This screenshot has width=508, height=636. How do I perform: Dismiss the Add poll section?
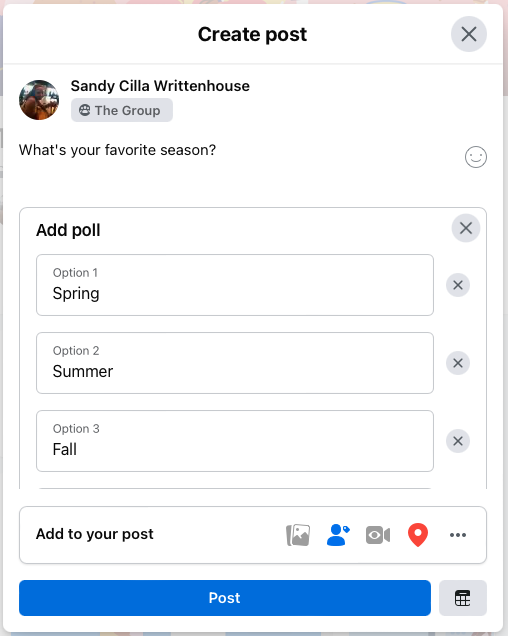(466, 228)
